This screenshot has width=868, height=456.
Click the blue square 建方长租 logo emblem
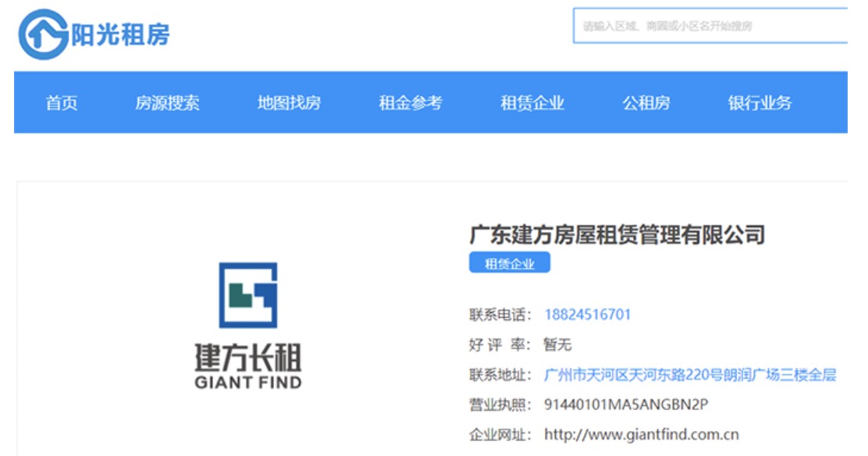click(x=247, y=294)
